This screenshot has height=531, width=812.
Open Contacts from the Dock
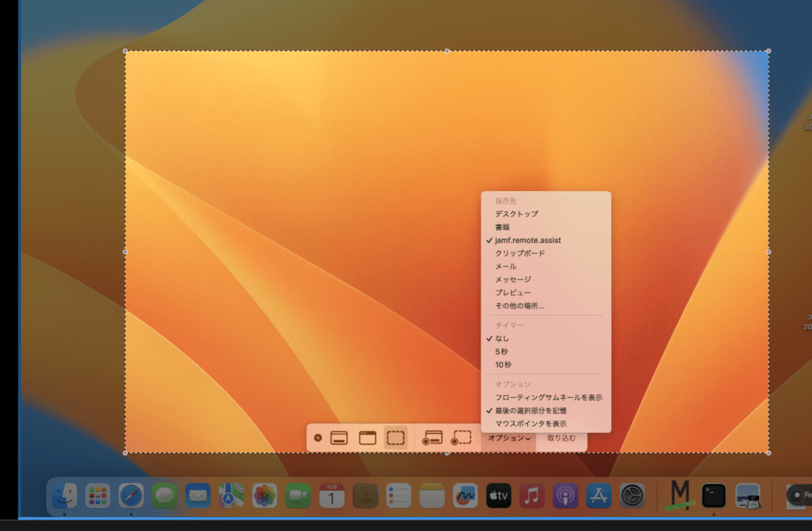(365, 496)
